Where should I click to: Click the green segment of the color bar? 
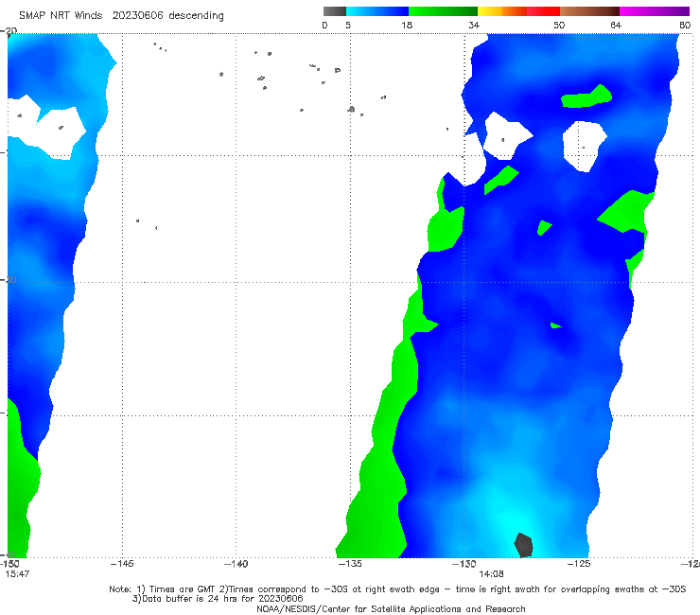tap(443, 11)
